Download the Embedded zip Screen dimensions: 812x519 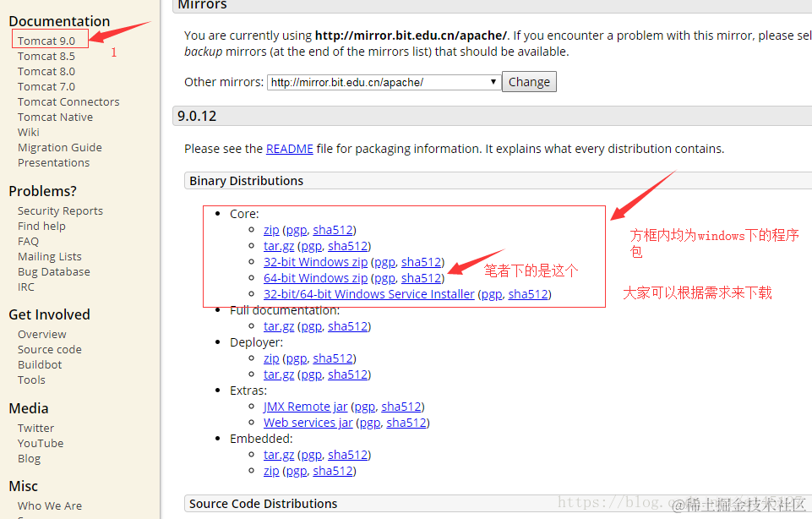[x=271, y=471]
